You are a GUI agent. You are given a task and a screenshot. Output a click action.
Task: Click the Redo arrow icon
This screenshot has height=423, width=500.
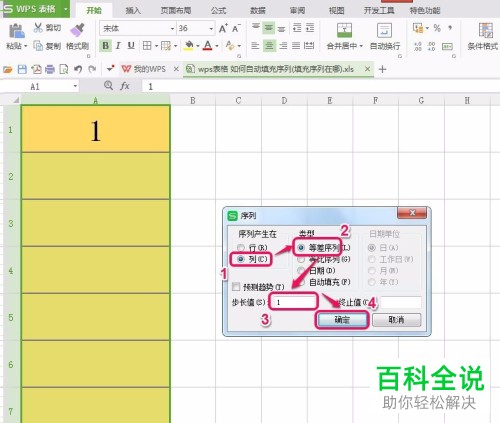pyautogui.click(x=92, y=69)
